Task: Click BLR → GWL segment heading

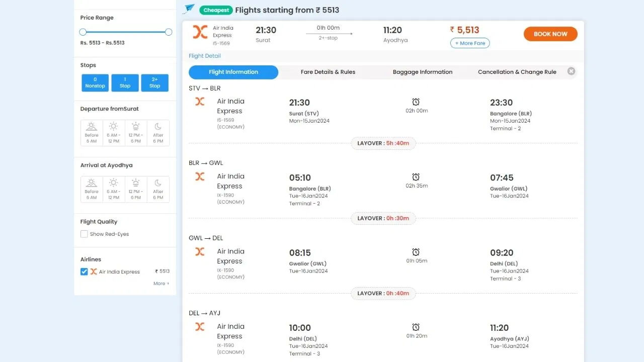Action: (x=206, y=163)
